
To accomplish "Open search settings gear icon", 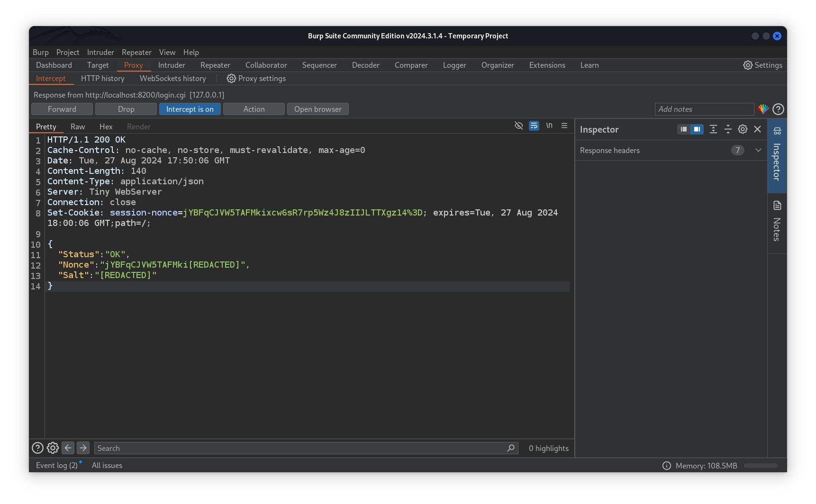I will coord(53,448).
